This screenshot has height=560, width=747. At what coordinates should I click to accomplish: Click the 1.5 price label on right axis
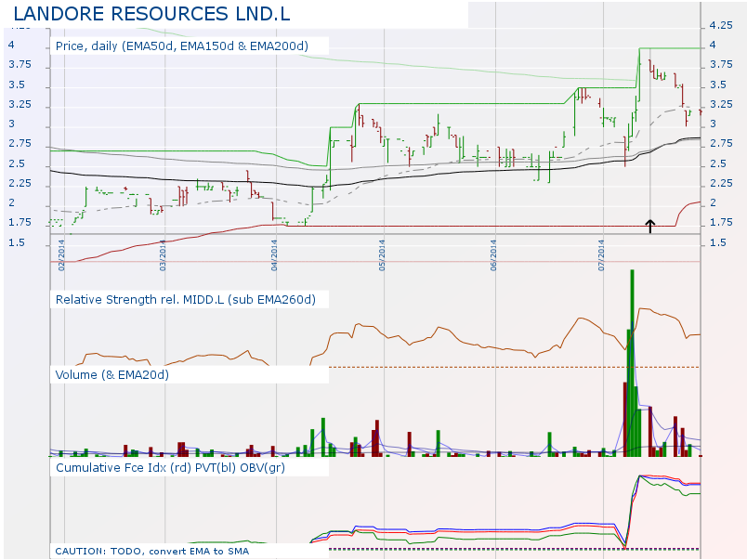(x=718, y=242)
